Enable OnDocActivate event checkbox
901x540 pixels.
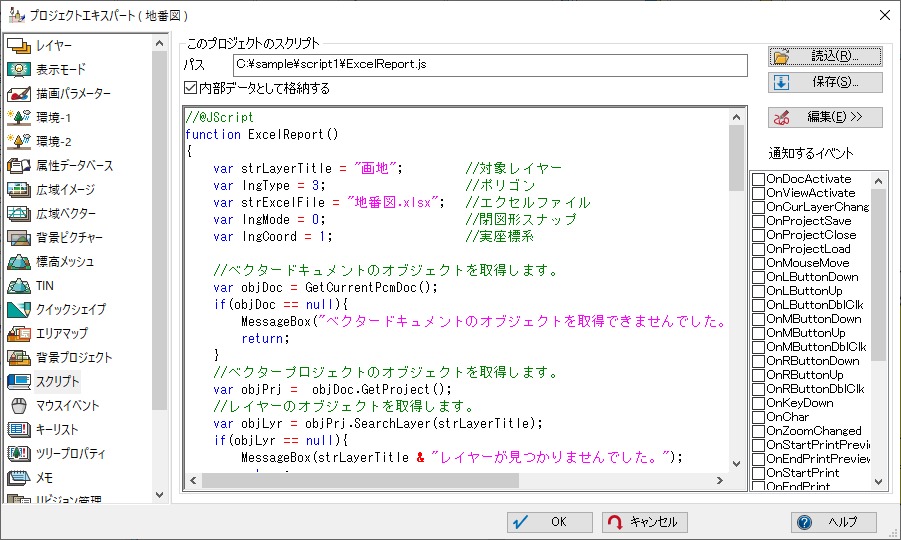tap(758, 179)
